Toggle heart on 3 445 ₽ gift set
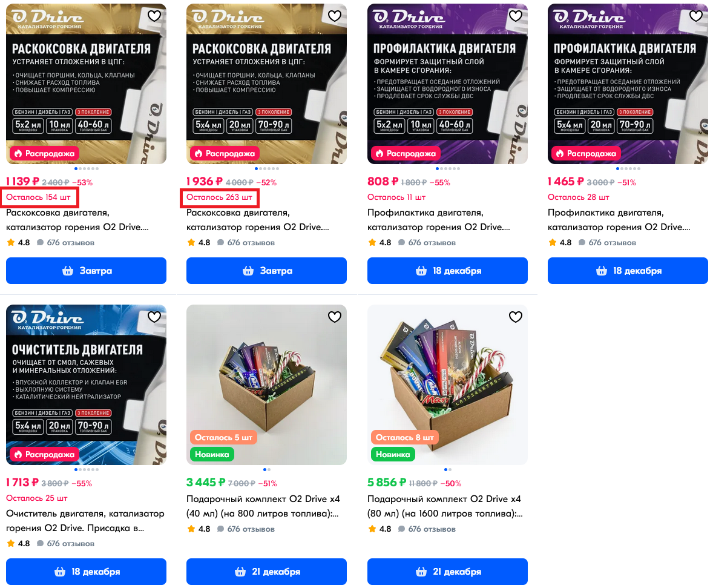Image resolution: width=713 pixels, height=588 pixels. click(x=335, y=317)
